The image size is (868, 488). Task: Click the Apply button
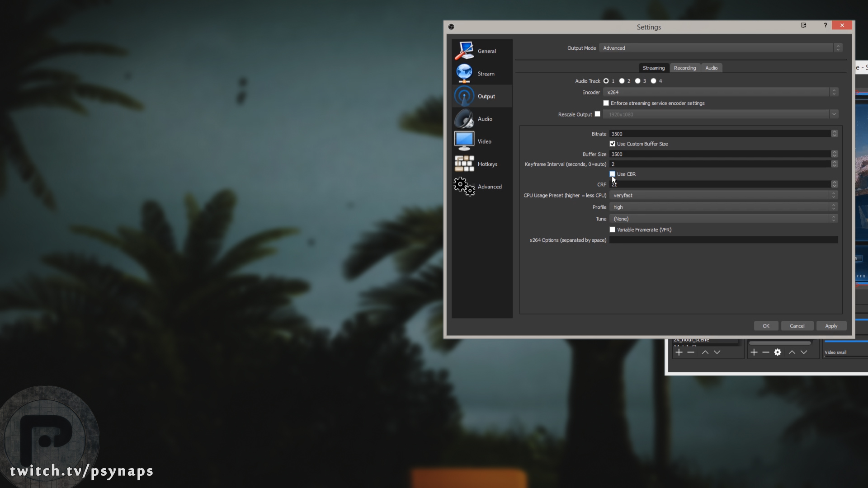click(x=831, y=326)
